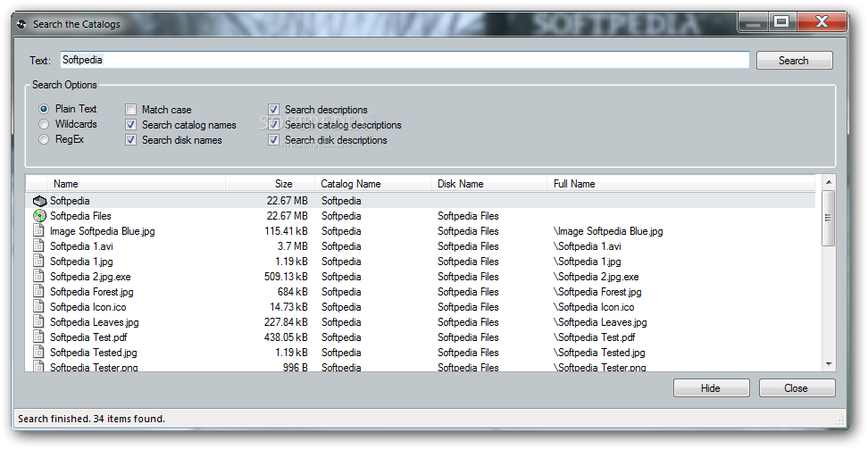
Task: Click file icon of Softpedia 1.jpg
Action: point(38,262)
